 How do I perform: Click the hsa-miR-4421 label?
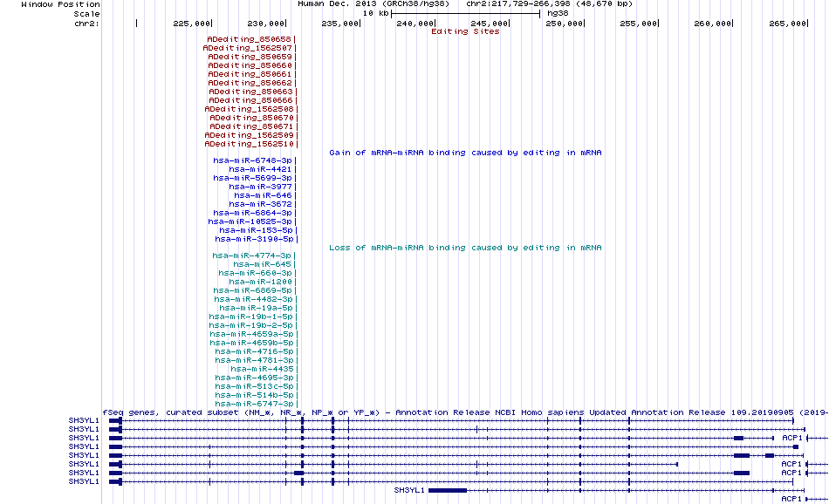coord(260,169)
